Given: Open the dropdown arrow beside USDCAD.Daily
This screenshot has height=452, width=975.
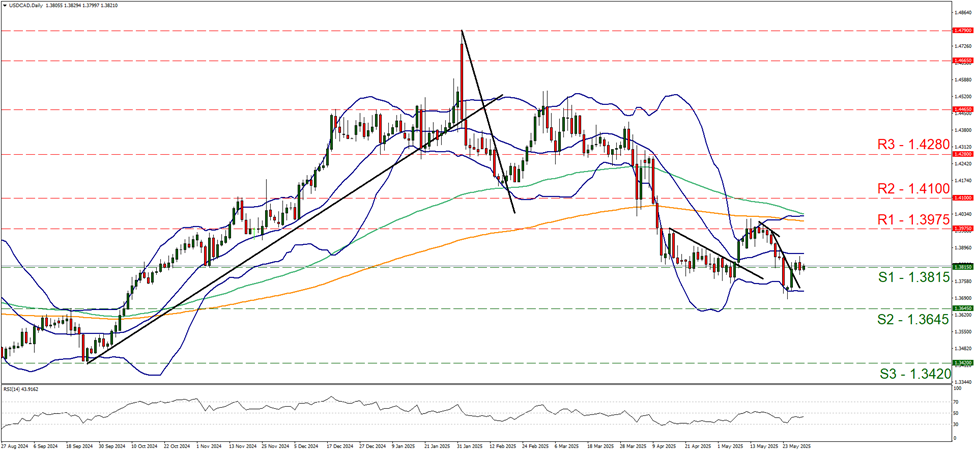Looking at the screenshot, I should (5, 5).
